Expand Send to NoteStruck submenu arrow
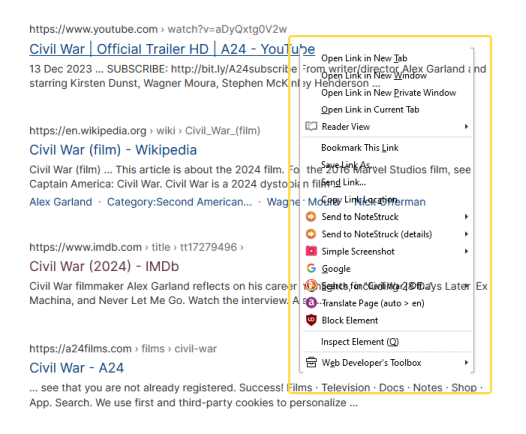 [466, 217]
